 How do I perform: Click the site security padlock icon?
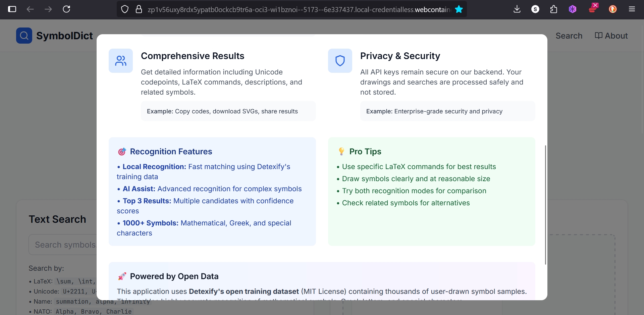[139, 9]
